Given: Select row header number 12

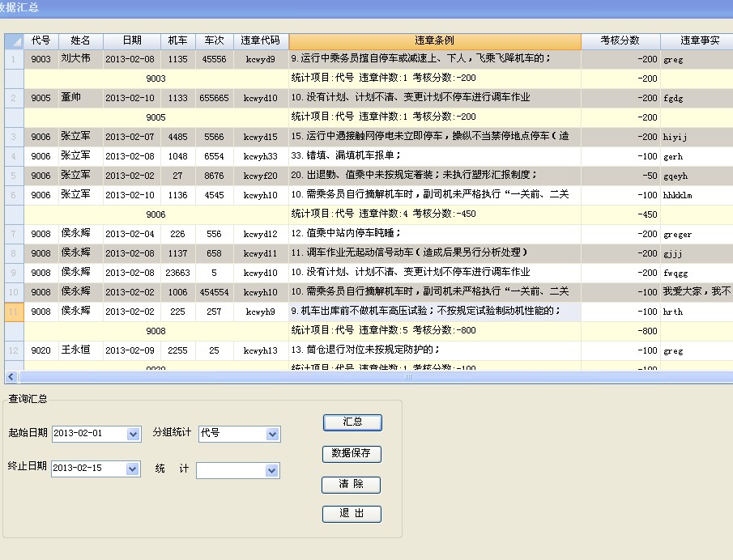Looking at the screenshot, I should [x=14, y=350].
